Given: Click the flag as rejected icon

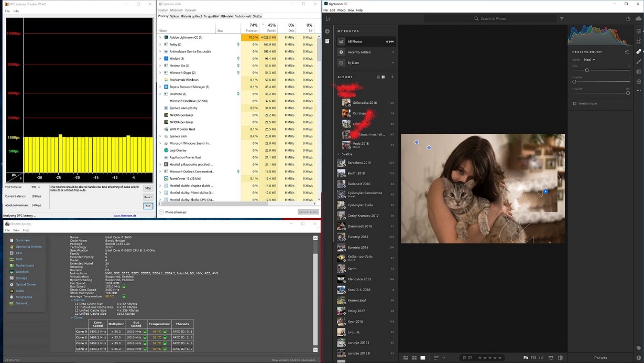Looking at the screenshot, I should click(470, 358).
